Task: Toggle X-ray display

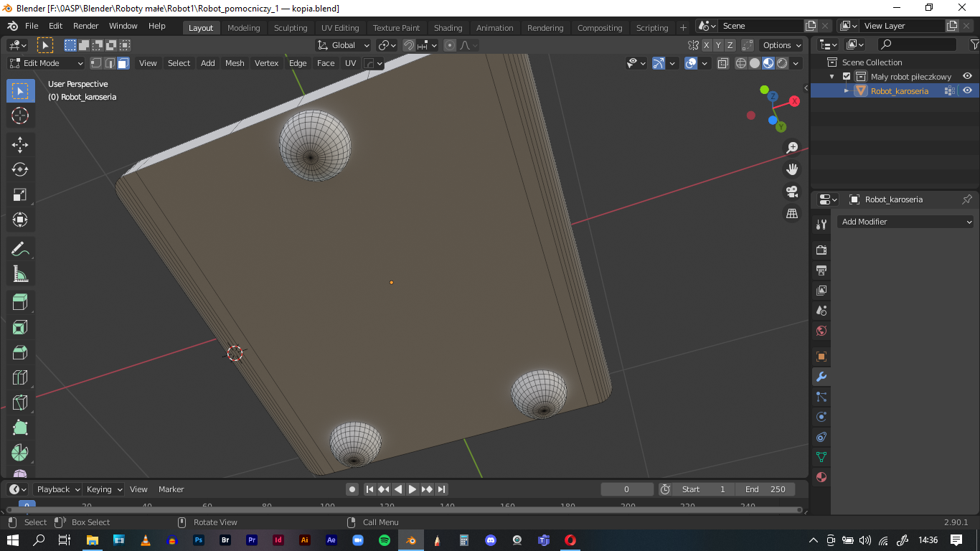Action: (722, 63)
